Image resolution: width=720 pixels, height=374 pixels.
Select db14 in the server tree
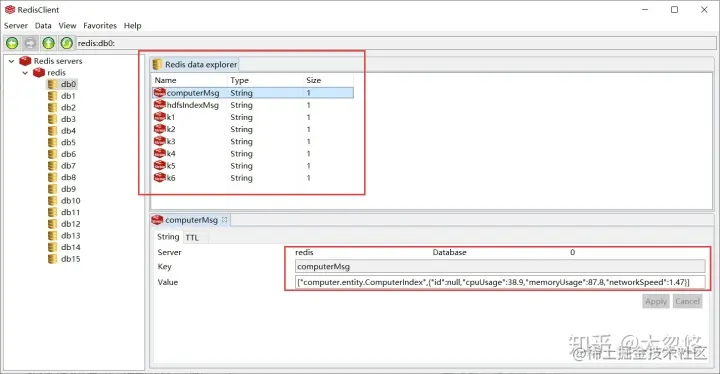click(71, 247)
